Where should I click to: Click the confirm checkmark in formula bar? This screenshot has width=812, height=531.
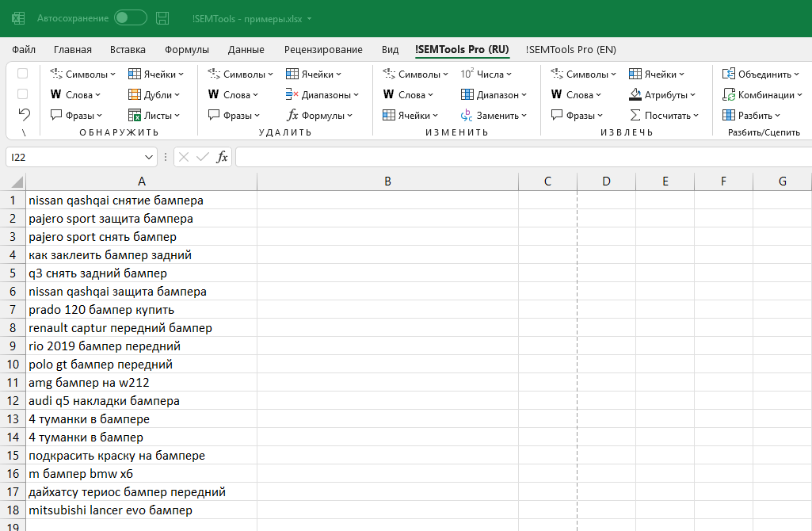pos(203,157)
